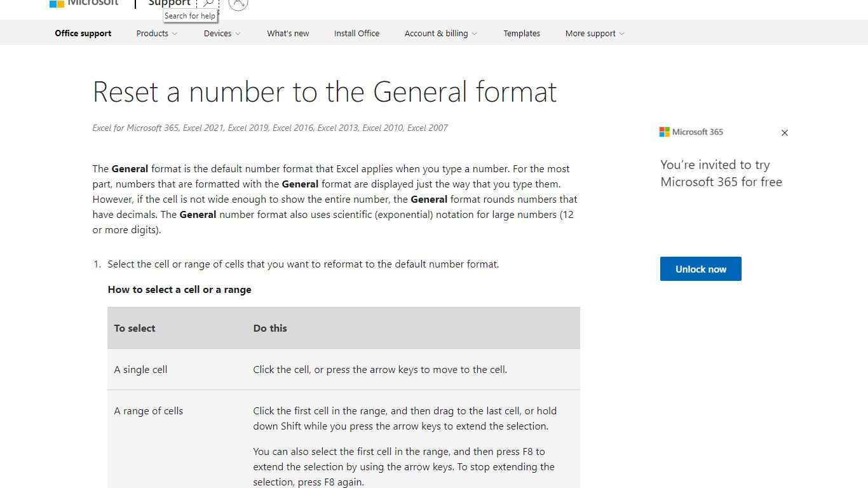Click 'You're invited to try Microsoft 365' text
The image size is (868, 488).
coord(721,173)
